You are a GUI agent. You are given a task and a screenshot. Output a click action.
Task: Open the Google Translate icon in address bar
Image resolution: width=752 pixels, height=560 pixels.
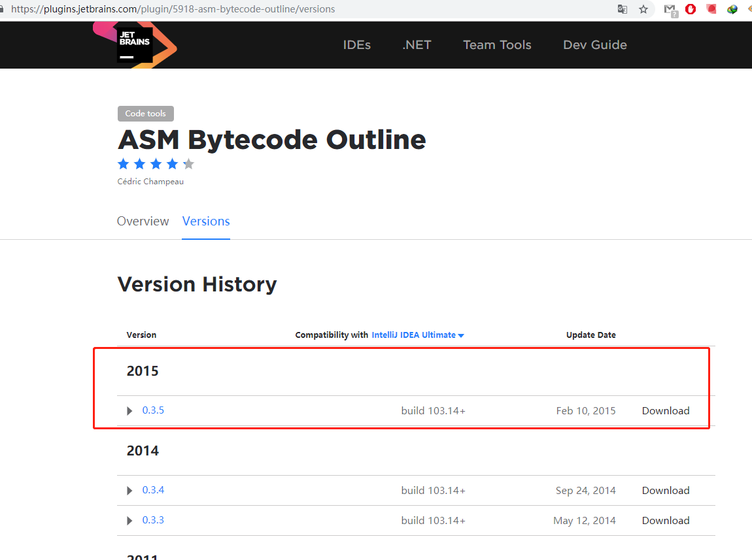click(x=622, y=9)
